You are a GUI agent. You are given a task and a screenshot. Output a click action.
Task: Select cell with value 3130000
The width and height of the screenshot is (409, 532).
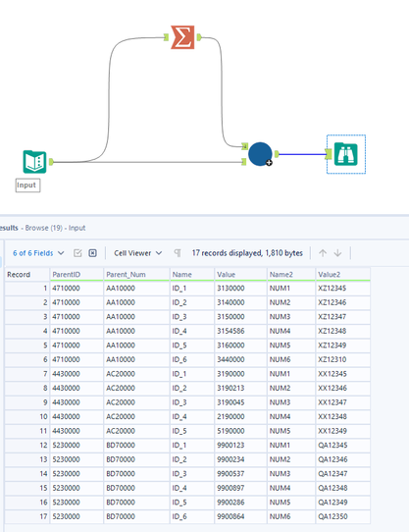(240, 289)
